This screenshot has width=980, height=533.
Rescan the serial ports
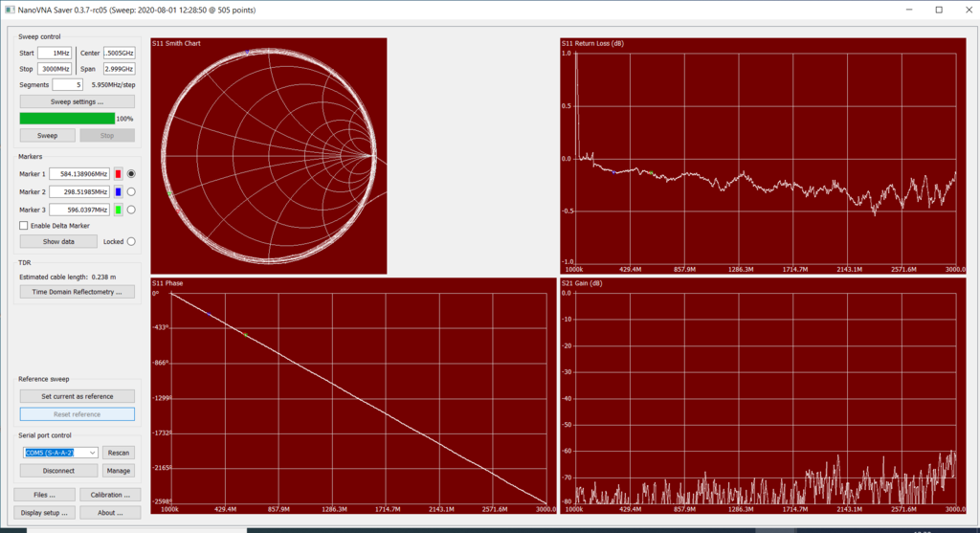119,453
